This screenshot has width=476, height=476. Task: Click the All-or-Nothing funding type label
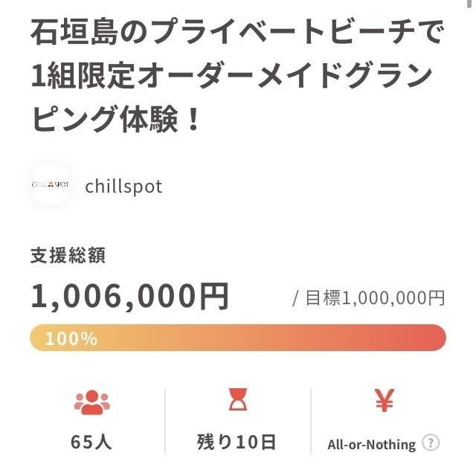click(x=371, y=444)
